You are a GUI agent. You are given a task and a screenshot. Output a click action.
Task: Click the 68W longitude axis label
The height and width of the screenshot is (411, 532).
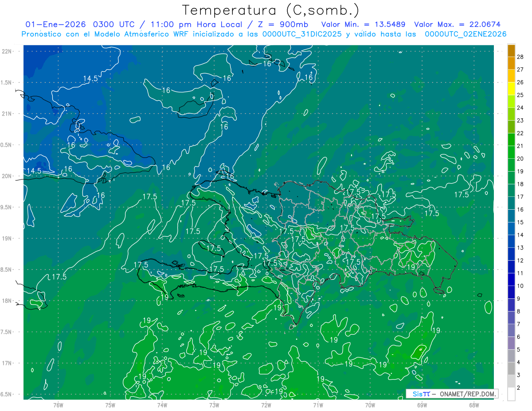pyautogui.click(x=474, y=405)
